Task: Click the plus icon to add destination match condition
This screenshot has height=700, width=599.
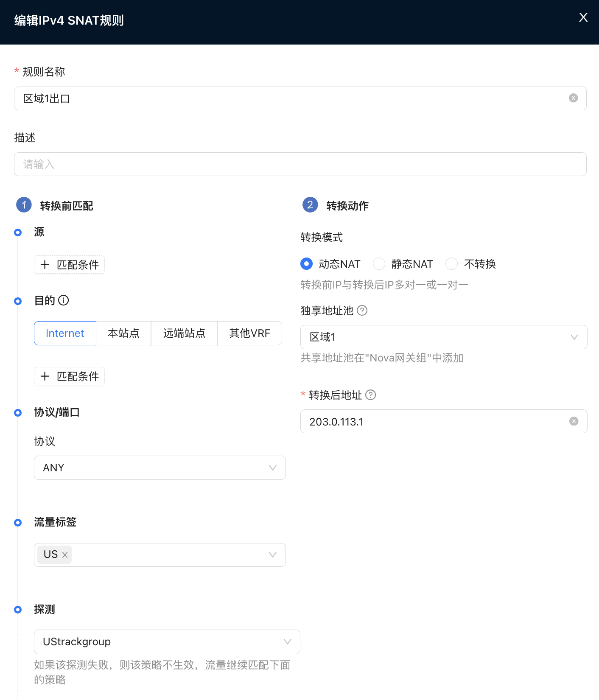Action: coord(45,376)
